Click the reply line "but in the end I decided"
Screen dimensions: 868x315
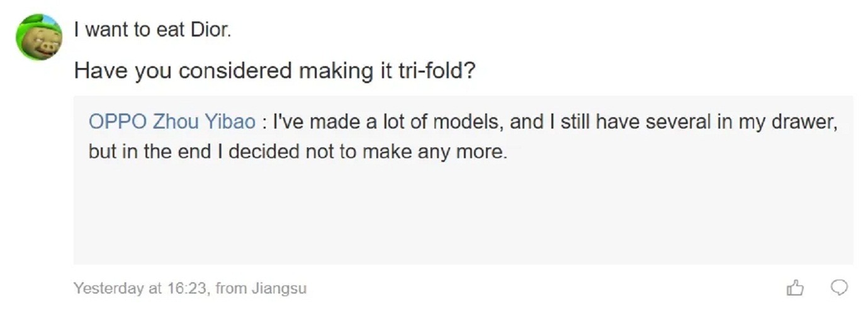(x=297, y=152)
